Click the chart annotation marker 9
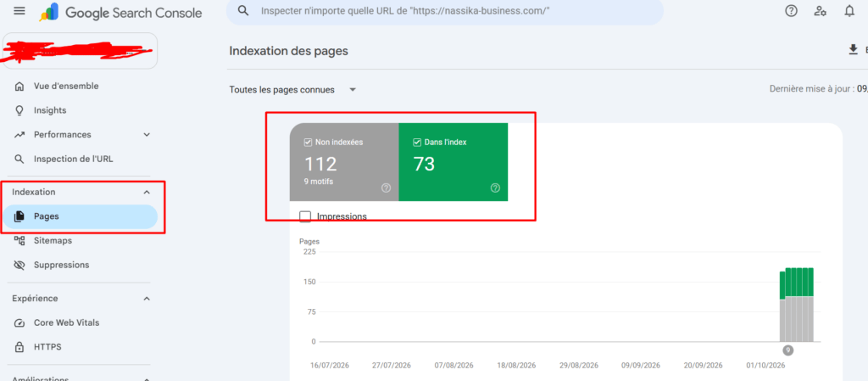Screen dimensions: 868x381 tap(787, 350)
